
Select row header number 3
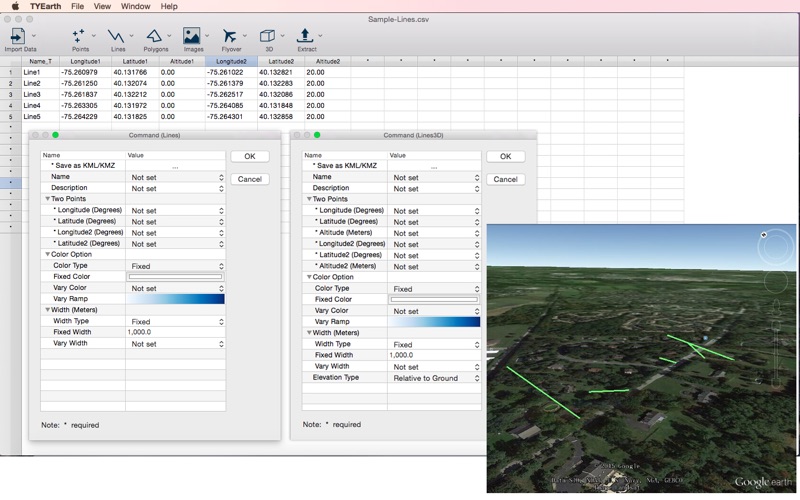coord(11,94)
